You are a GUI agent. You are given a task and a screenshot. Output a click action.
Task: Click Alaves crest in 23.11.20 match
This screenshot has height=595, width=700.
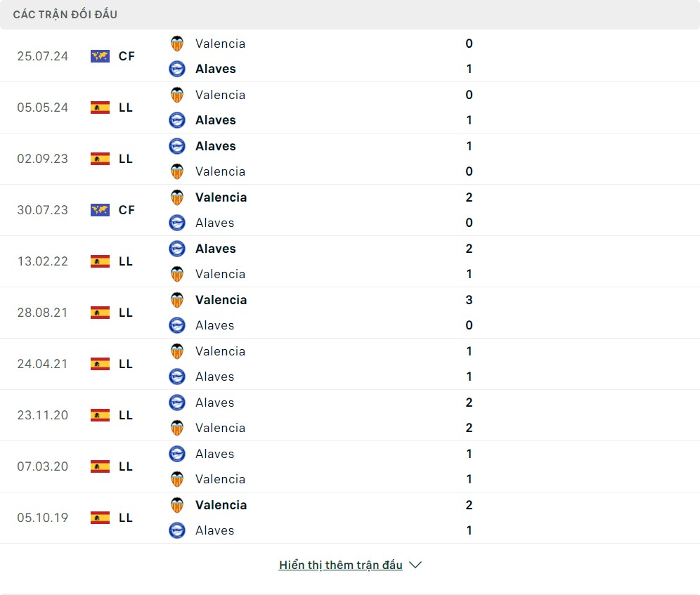(177, 403)
